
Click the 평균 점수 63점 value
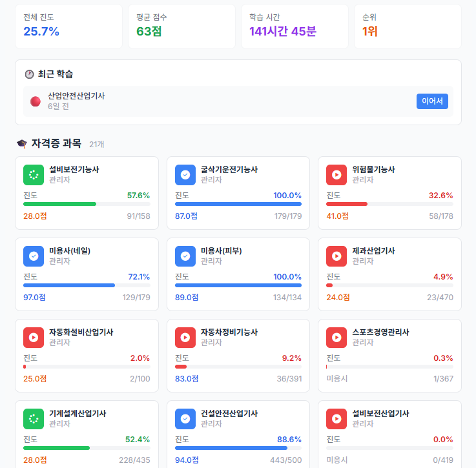pos(149,32)
